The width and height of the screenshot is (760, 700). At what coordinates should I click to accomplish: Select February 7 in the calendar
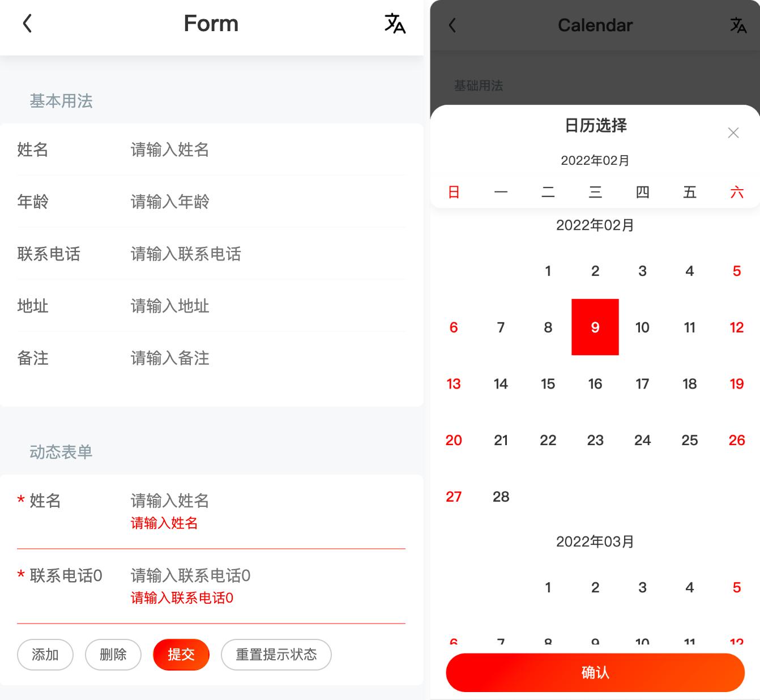tap(501, 327)
